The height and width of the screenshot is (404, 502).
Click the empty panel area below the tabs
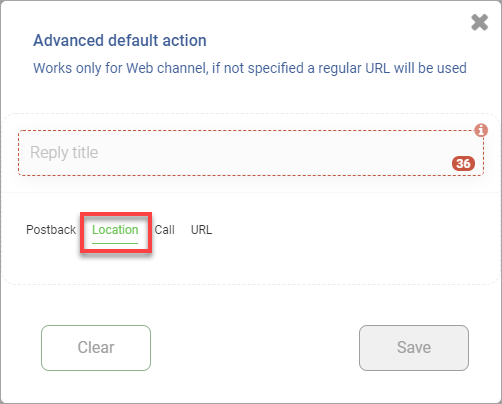tap(251, 267)
